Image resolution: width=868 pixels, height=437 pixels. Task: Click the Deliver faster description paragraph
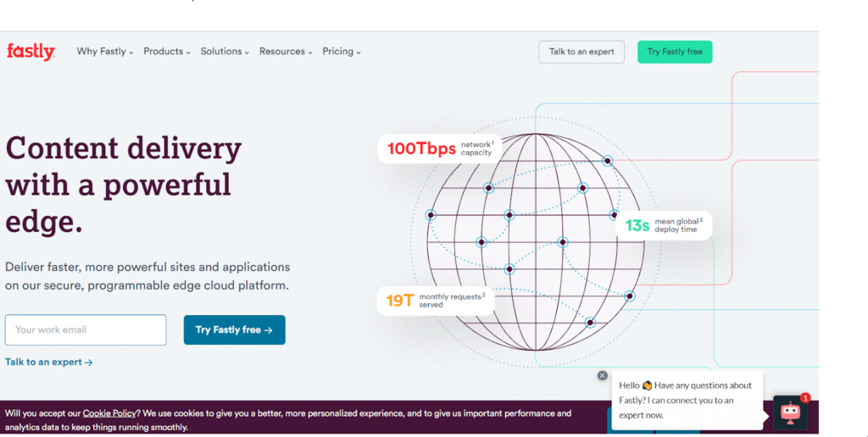tap(147, 276)
